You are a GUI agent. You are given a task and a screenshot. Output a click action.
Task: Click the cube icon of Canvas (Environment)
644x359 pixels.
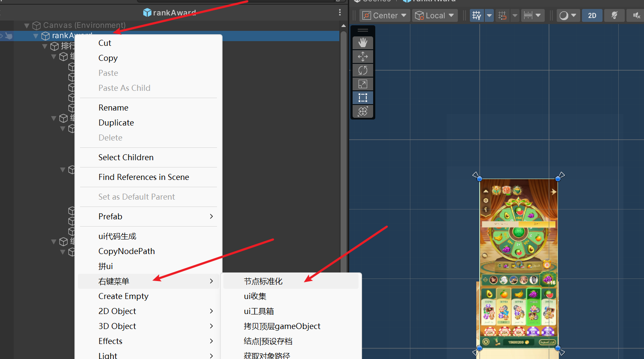coord(37,26)
